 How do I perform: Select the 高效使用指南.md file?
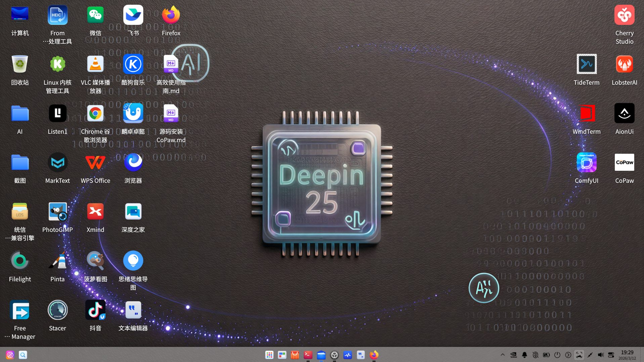[x=171, y=64]
